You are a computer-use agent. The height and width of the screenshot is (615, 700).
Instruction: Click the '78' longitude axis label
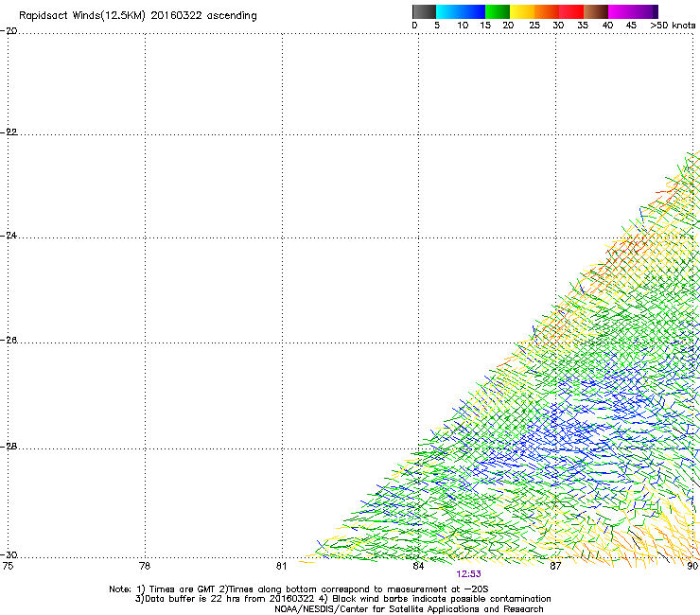[145, 566]
